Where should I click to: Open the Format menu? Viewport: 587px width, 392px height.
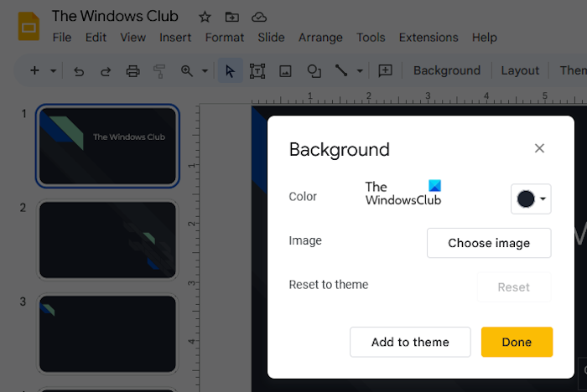225,38
